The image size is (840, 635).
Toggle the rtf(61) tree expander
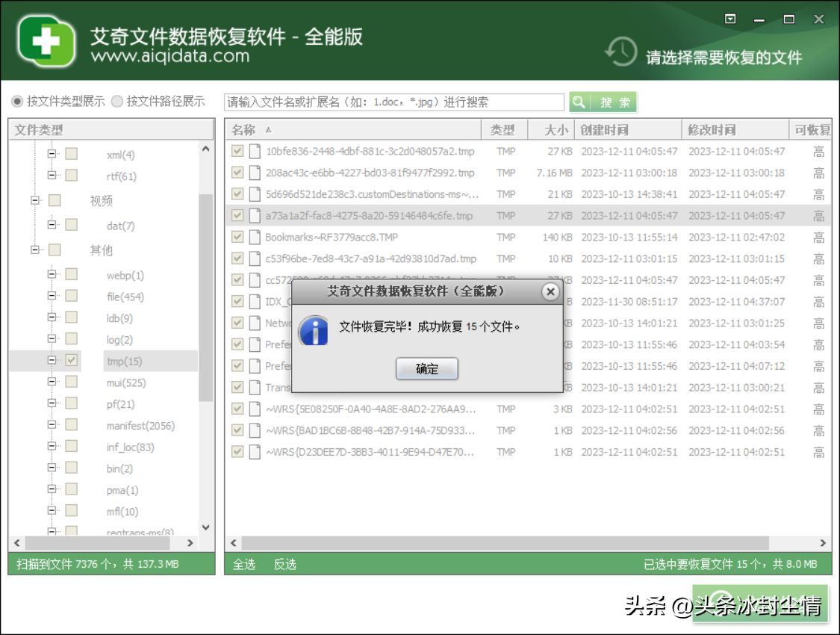pos(52,176)
